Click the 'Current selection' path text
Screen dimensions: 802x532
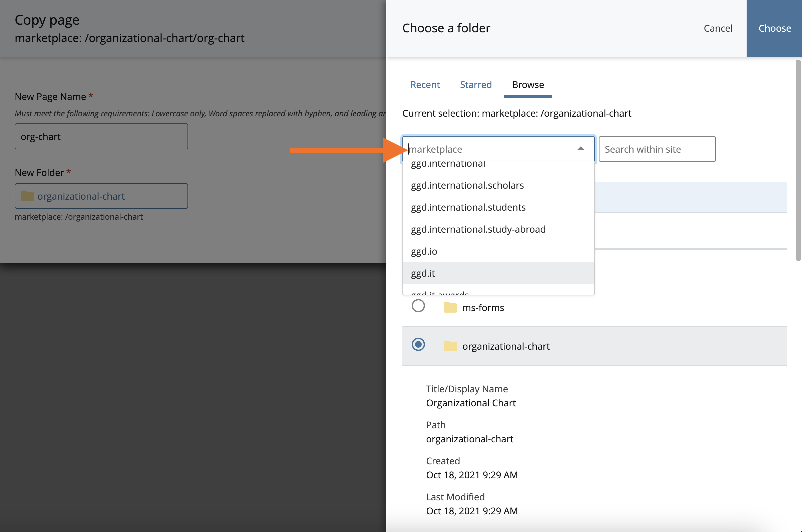(516, 113)
